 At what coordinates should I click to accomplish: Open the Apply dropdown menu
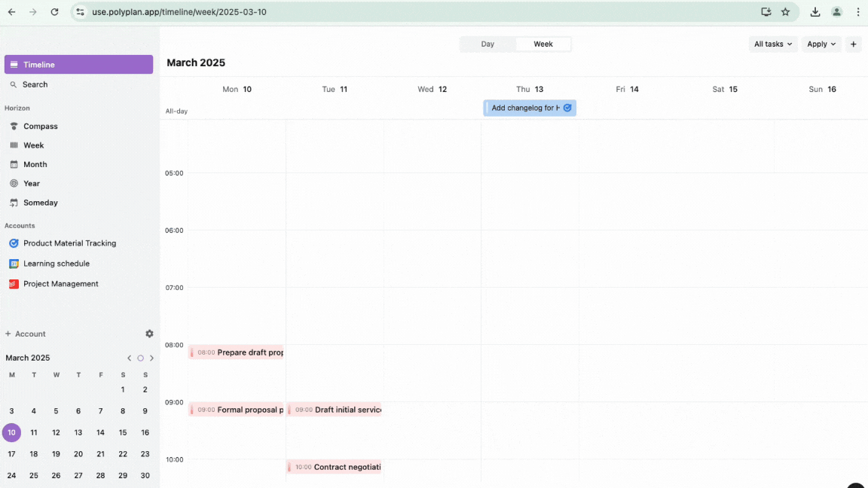821,44
